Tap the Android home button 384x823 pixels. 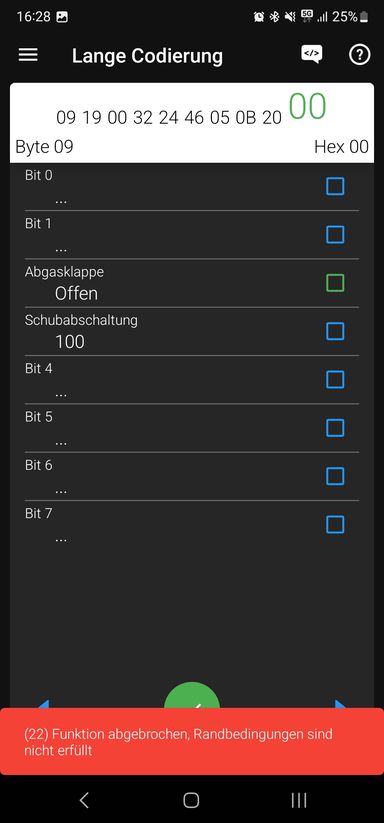click(191, 800)
